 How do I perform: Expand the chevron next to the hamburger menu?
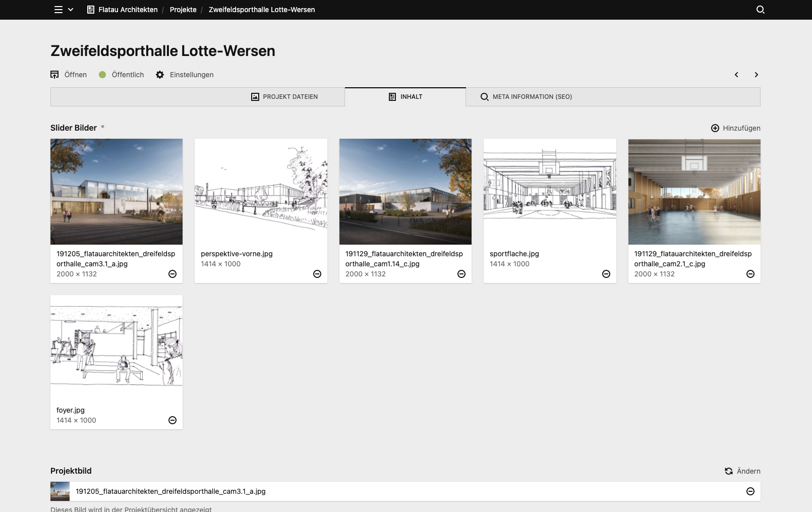(x=71, y=10)
